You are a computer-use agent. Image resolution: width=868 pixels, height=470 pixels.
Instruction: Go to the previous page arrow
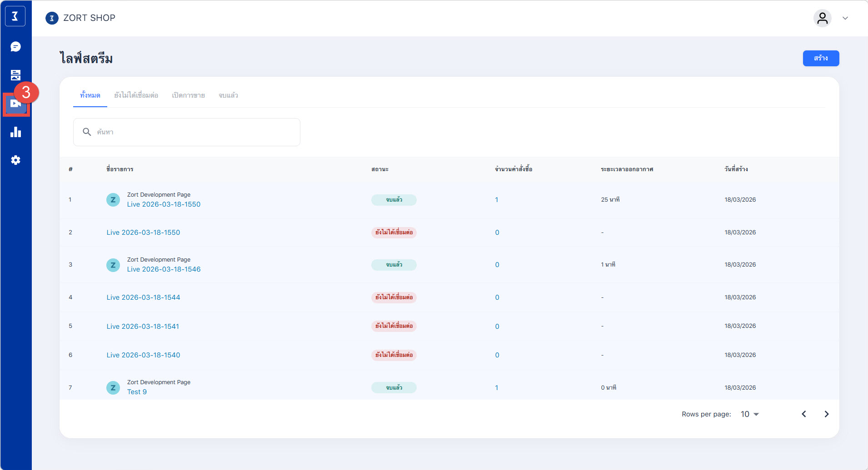[804, 414]
